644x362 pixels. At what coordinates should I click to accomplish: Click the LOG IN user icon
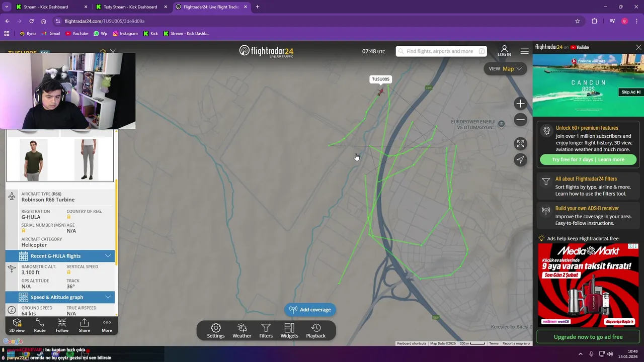pos(504,51)
